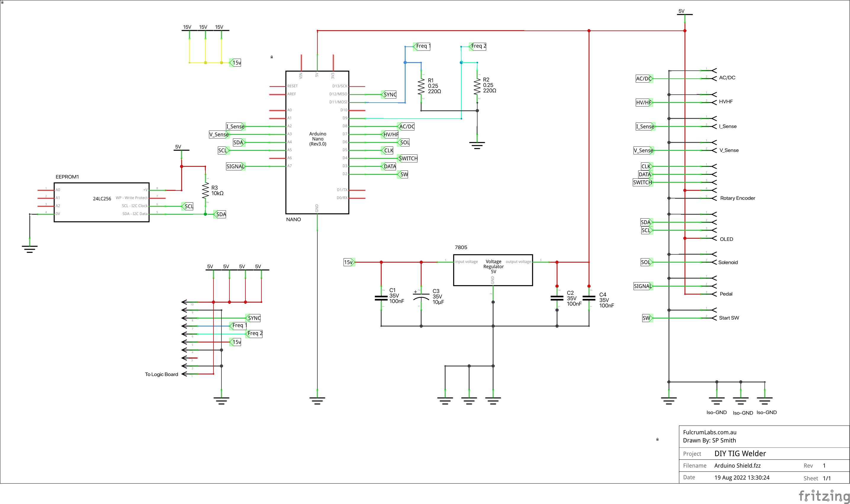
Task: Click the fritzing logo
Action: tap(824, 495)
